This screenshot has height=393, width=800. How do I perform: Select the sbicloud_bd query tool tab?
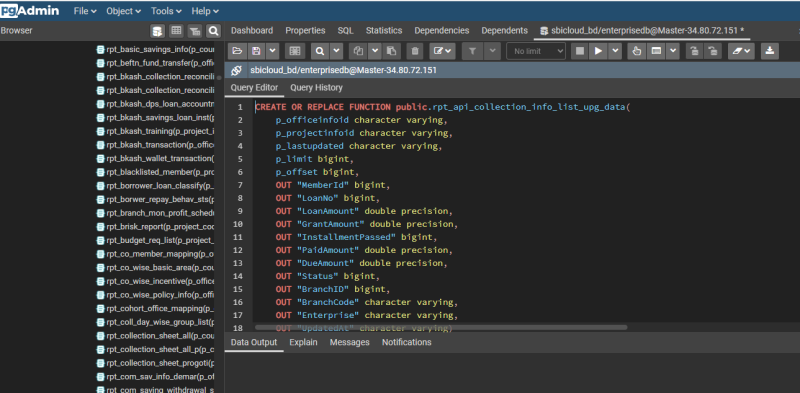(x=642, y=31)
